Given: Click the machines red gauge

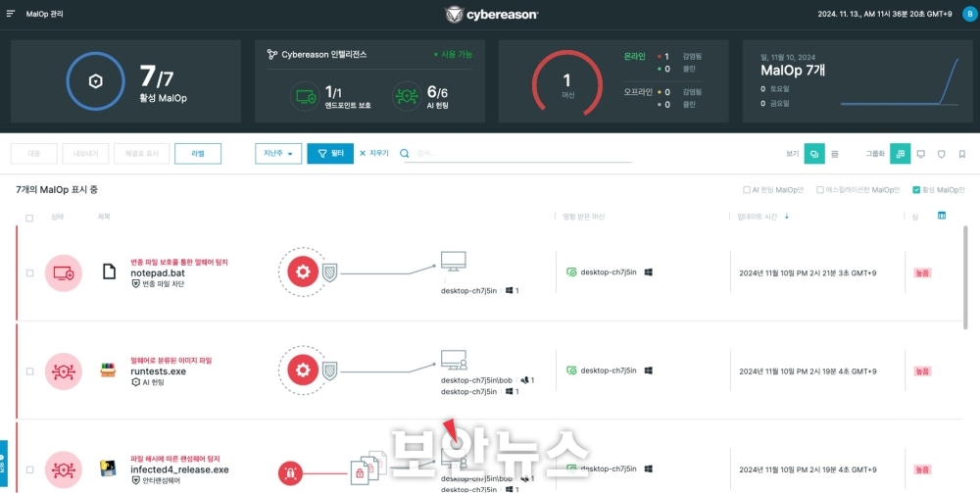Looking at the screenshot, I should tap(567, 83).
